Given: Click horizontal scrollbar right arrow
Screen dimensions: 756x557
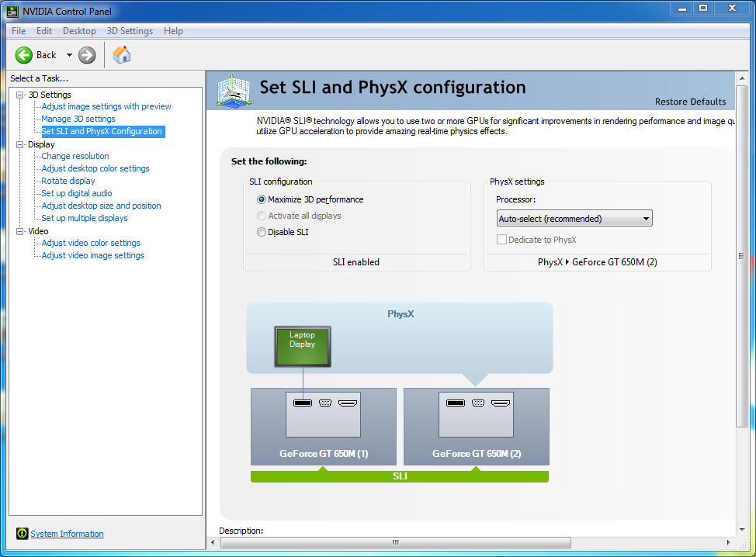Looking at the screenshot, I should 729,542.
